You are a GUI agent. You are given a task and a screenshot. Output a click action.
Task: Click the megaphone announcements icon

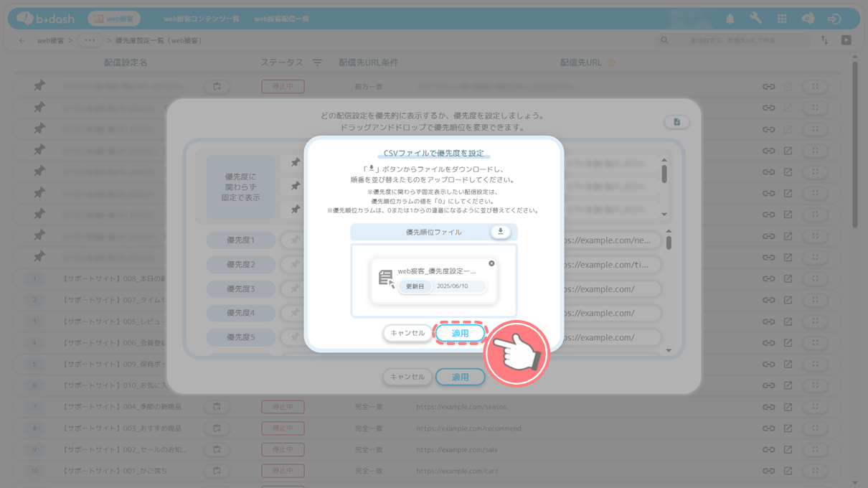click(808, 19)
